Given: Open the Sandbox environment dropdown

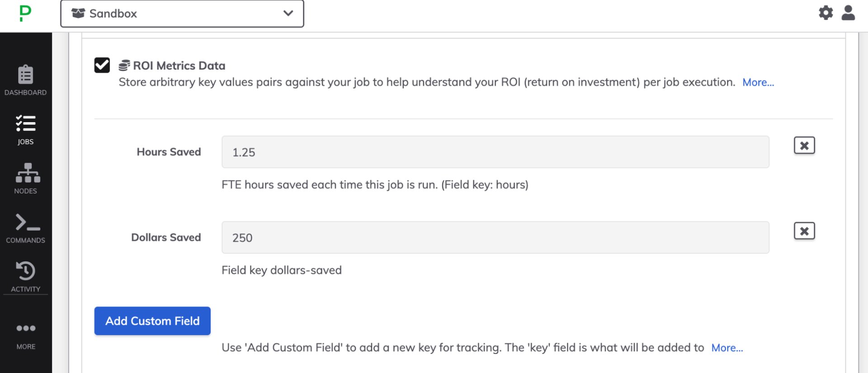Looking at the screenshot, I should (181, 14).
